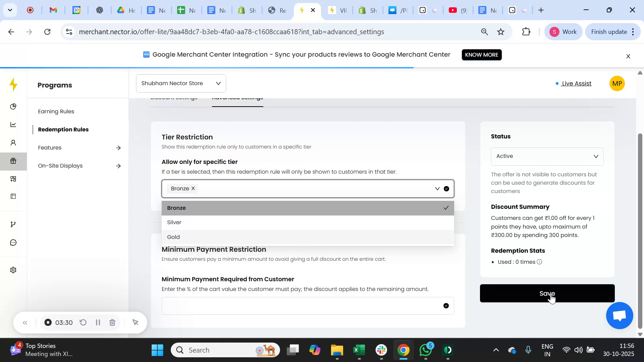Select the layout panel icon in sidebar
644x362 pixels.
pyautogui.click(x=13, y=196)
